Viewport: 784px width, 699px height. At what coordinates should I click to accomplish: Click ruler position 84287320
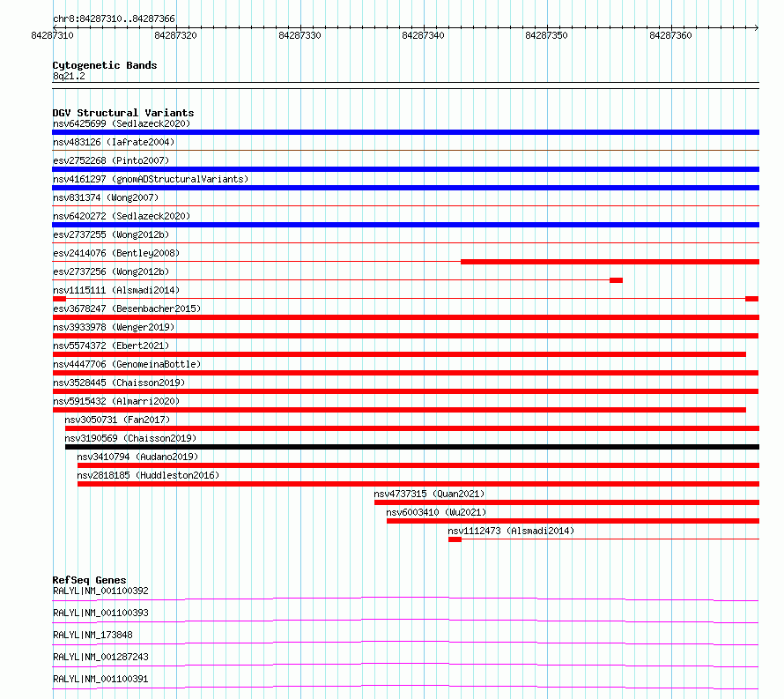click(x=175, y=35)
